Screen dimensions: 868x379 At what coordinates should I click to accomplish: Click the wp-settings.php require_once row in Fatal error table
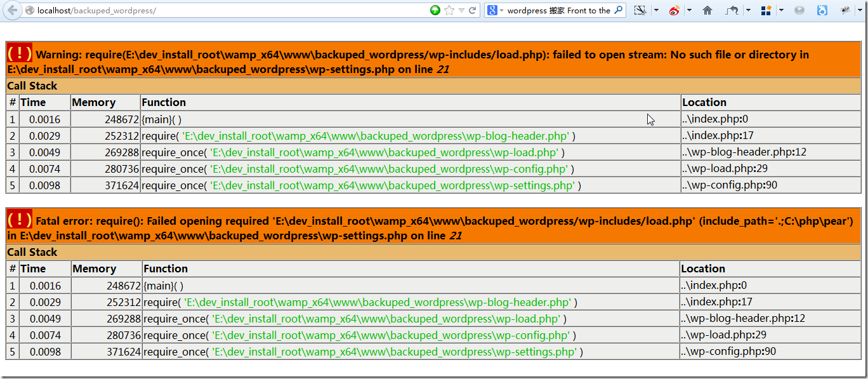pos(363,352)
